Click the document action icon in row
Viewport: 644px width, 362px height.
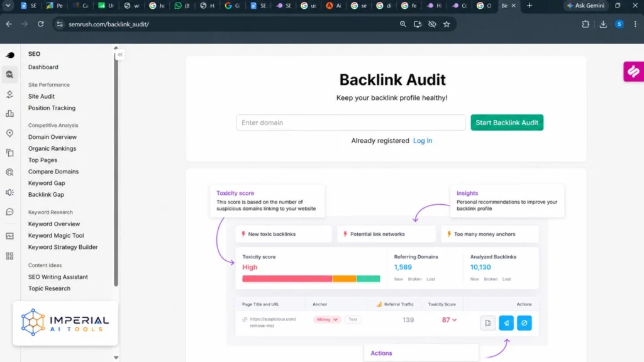coord(488,323)
